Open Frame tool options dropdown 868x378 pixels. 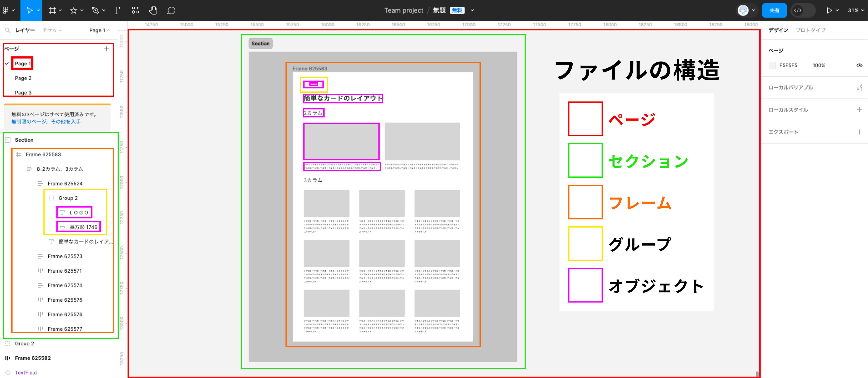(x=60, y=10)
